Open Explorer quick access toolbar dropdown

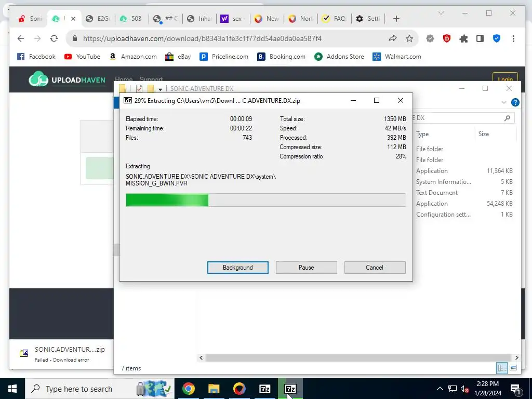tap(160, 89)
